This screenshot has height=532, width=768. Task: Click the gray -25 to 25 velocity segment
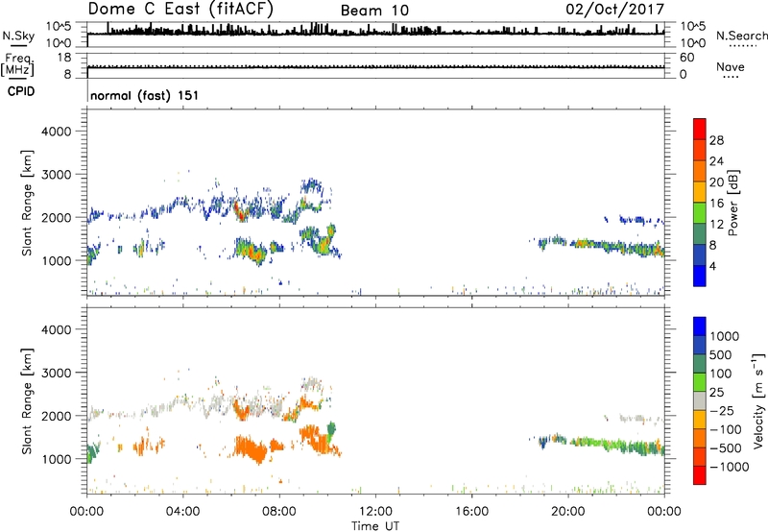pos(700,400)
